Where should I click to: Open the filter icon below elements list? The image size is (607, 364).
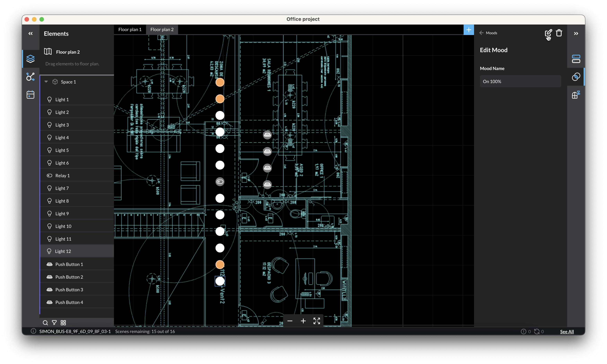pyautogui.click(x=54, y=323)
